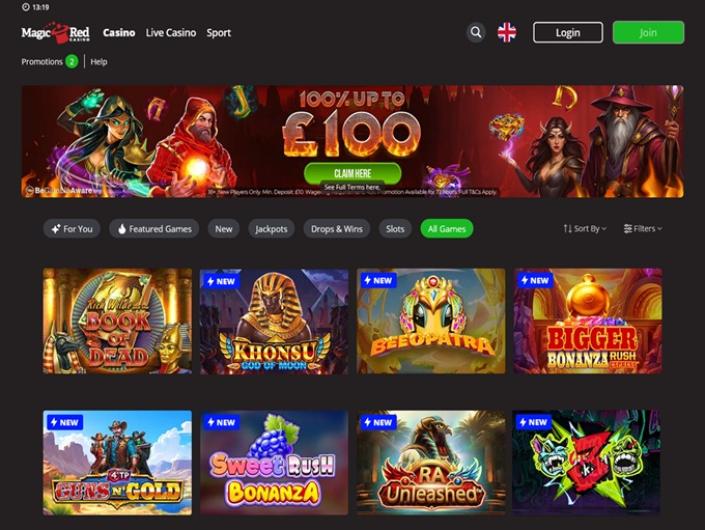Click the green Promotions count badge
This screenshot has height=530, width=705.
[x=71, y=62]
